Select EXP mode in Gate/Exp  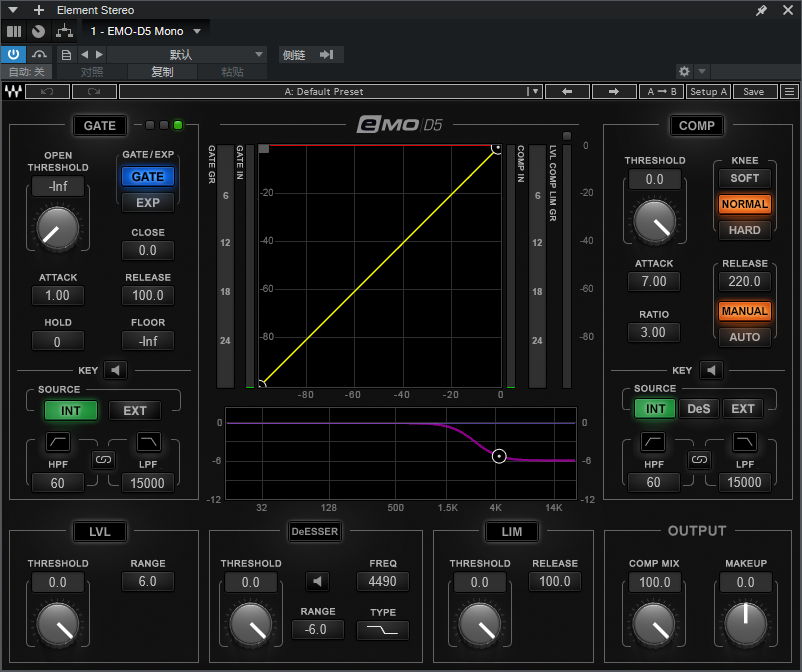(x=148, y=203)
